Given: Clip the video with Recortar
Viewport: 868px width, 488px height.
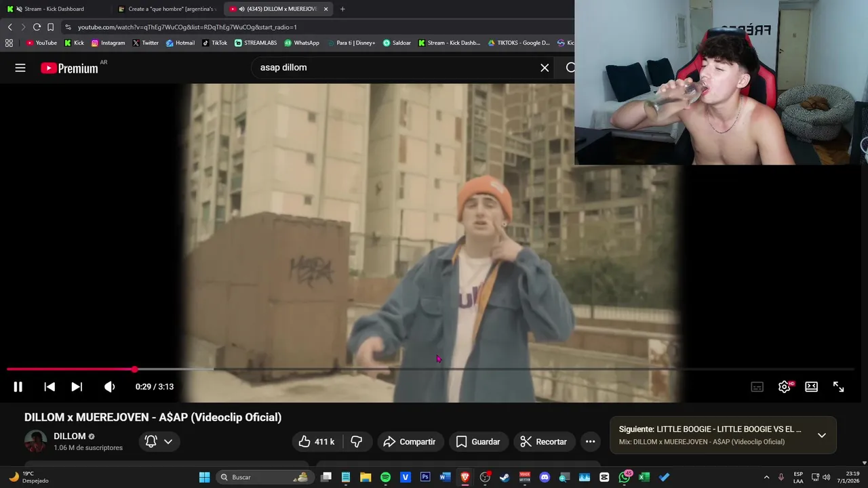Looking at the screenshot, I should 544,442.
